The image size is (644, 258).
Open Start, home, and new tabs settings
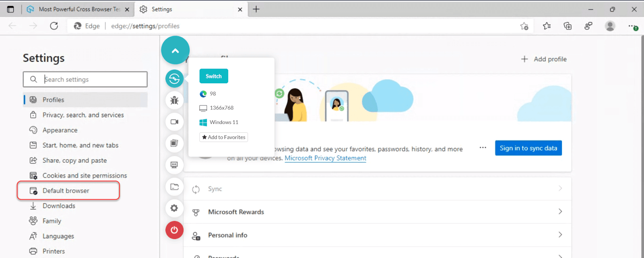tap(85, 145)
